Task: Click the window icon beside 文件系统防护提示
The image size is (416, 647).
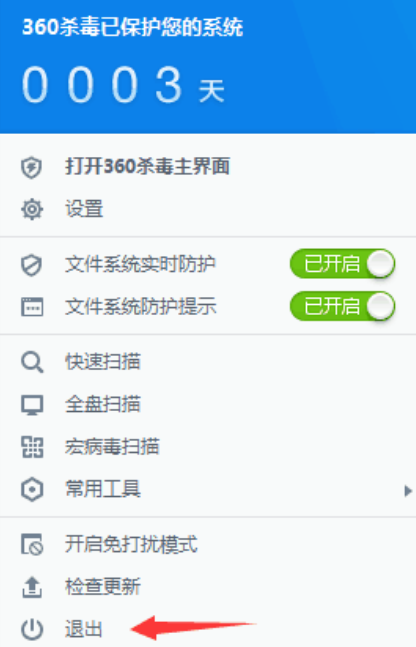Action: click(x=32, y=307)
